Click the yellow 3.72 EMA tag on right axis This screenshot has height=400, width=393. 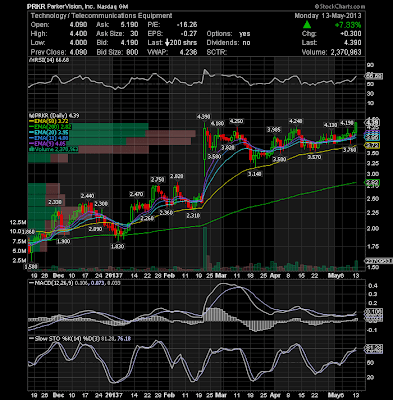[x=371, y=146]
